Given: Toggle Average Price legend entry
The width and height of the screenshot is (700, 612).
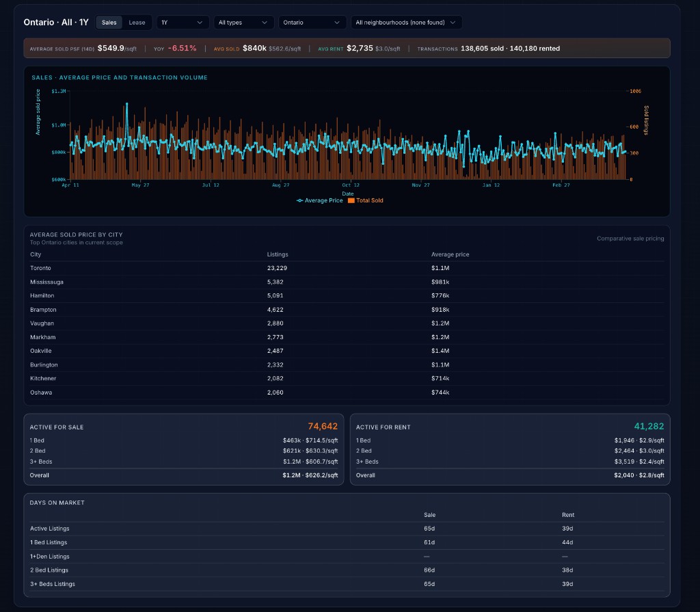Looking at the screenshot, I should pyautogui.click(x=320, y=200).
